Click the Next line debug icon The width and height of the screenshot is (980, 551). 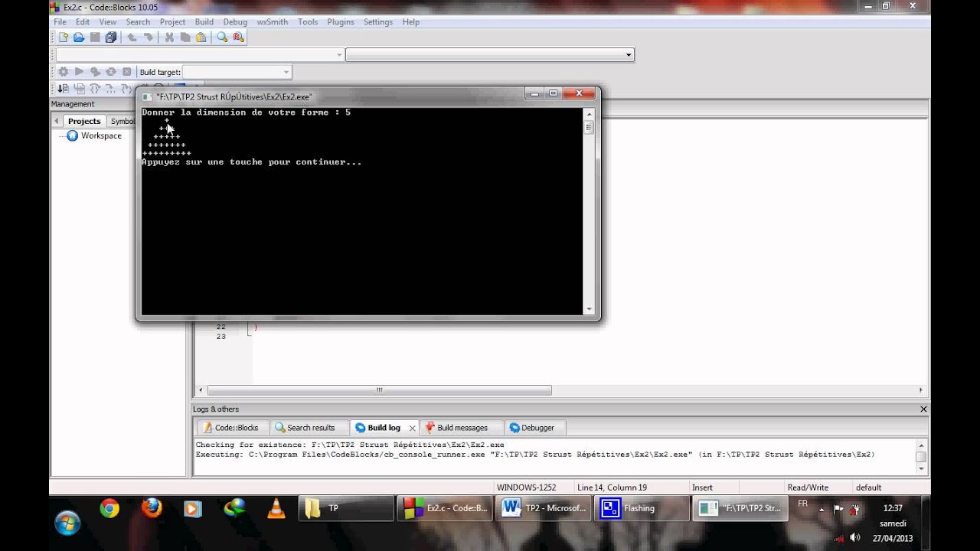click(79, 88)
